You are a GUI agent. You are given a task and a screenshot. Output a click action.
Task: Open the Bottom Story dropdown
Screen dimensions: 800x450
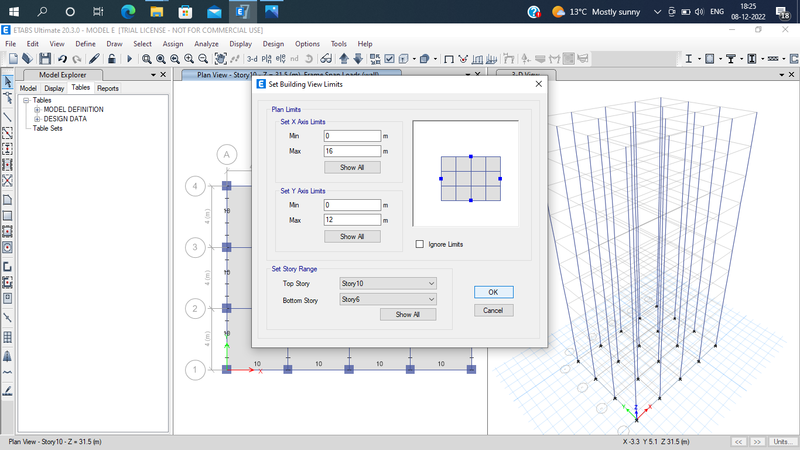point(388,299)
